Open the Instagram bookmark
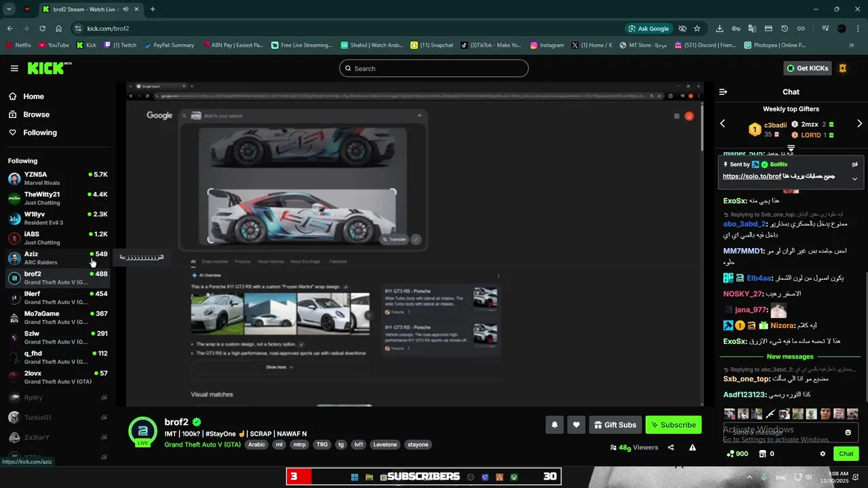Screen dimensions: 868x488 (x=547, y=45)
